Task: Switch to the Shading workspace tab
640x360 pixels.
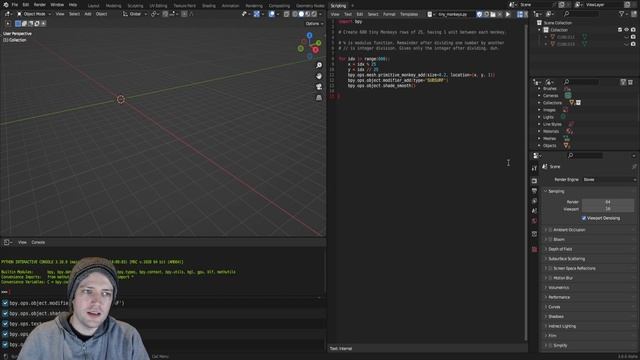Action: pos(209,6)
